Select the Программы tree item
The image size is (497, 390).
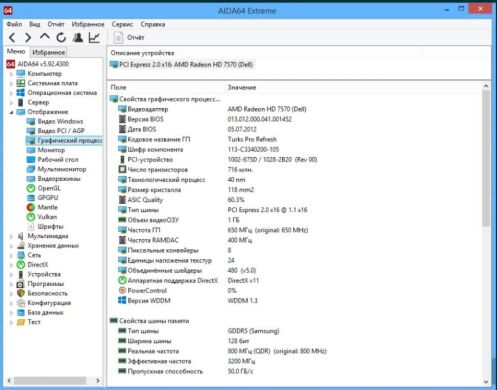pos(46,284)
